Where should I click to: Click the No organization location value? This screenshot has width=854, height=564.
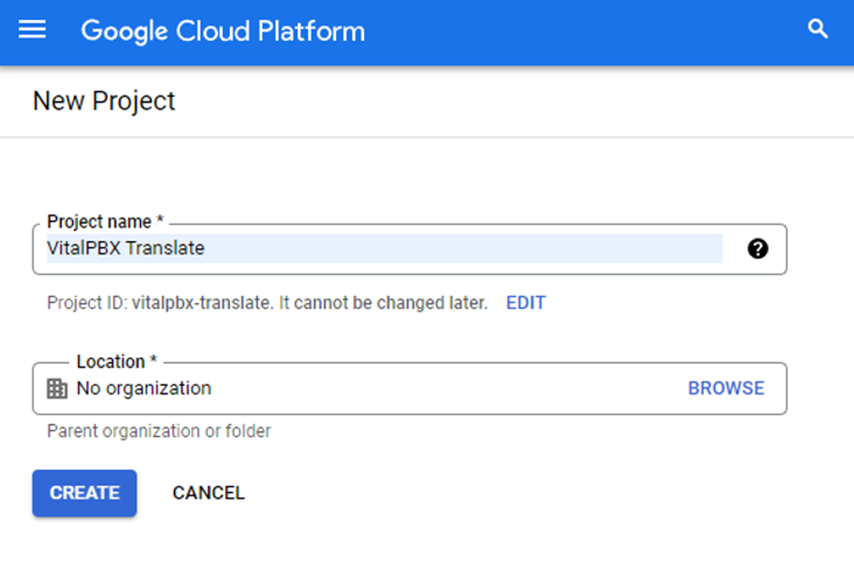(144, 388)
